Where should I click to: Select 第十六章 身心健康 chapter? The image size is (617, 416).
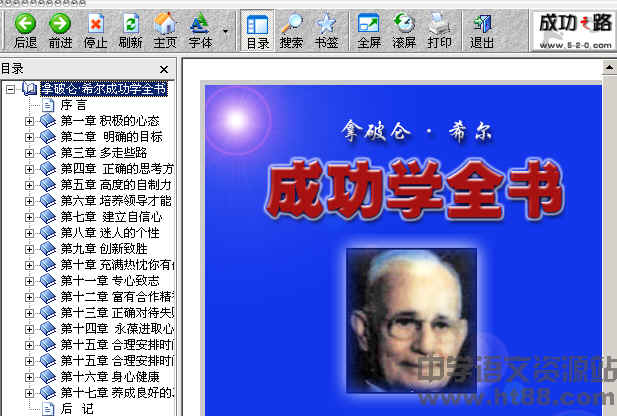(x=110, y=377)
